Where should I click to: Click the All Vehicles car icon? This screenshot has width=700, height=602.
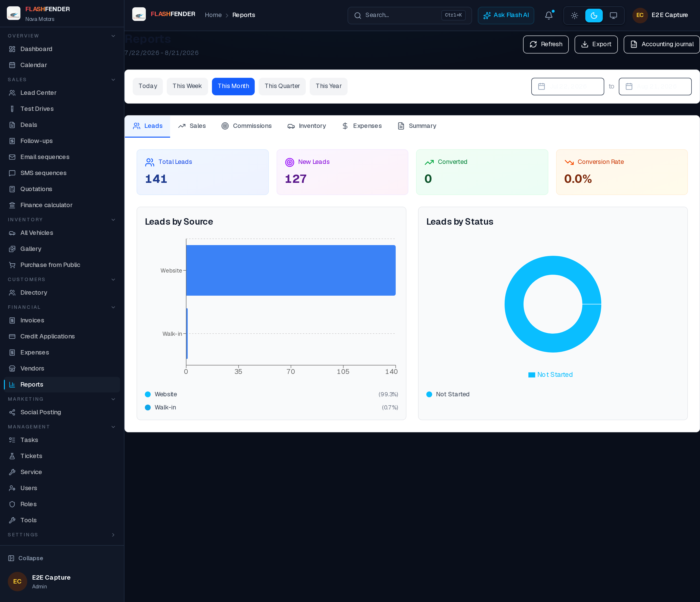point(12,233)
